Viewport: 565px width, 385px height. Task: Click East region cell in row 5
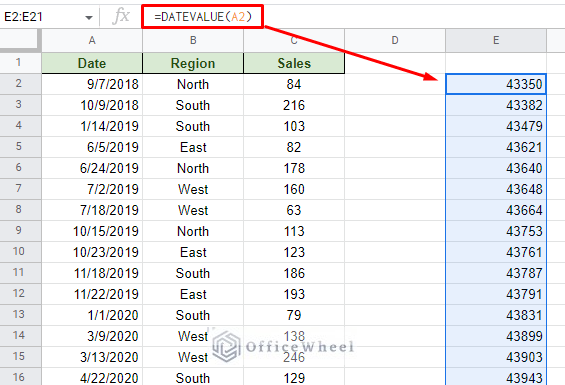(193, 147)
